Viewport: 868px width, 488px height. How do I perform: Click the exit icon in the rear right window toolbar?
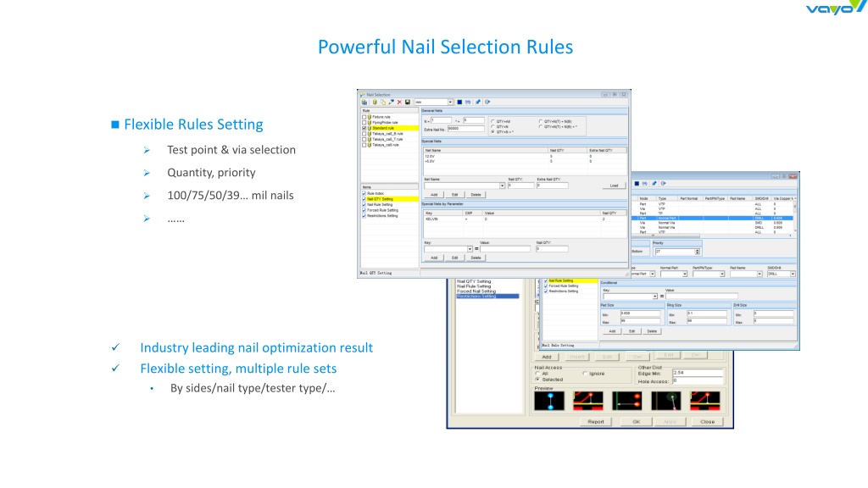point(663,184)
